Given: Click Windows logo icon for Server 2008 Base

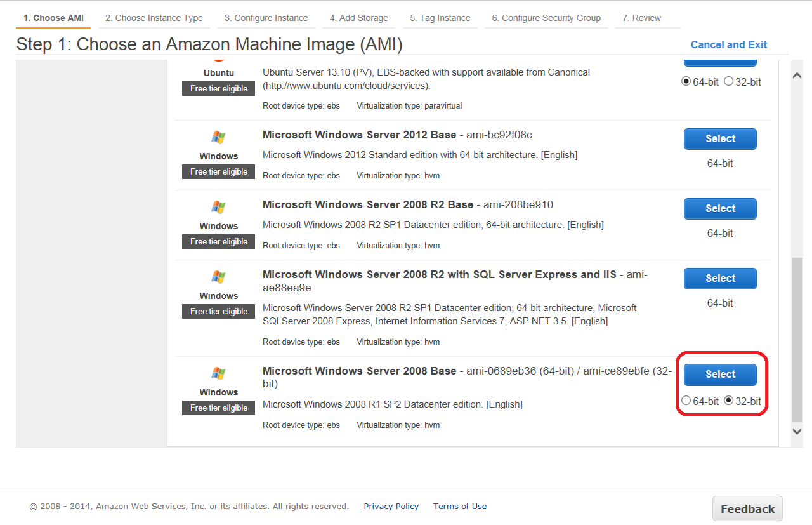Looking at the screenshot, I should 218,373.
